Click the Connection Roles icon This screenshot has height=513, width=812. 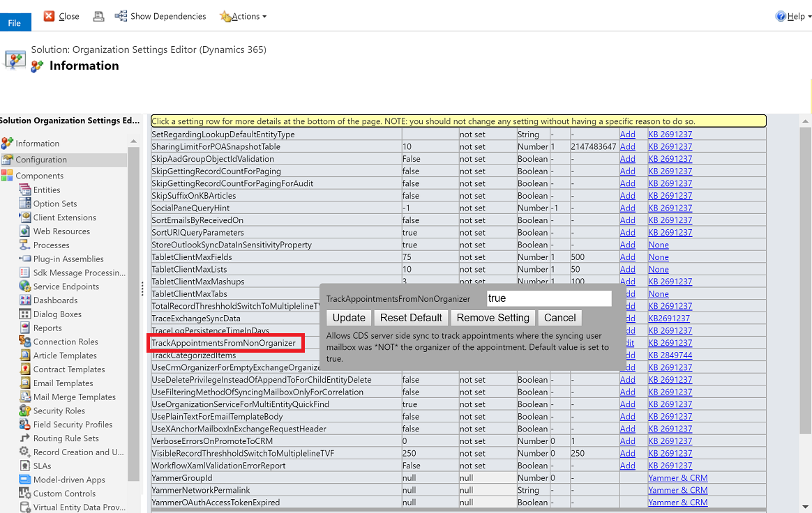[25, 341]
